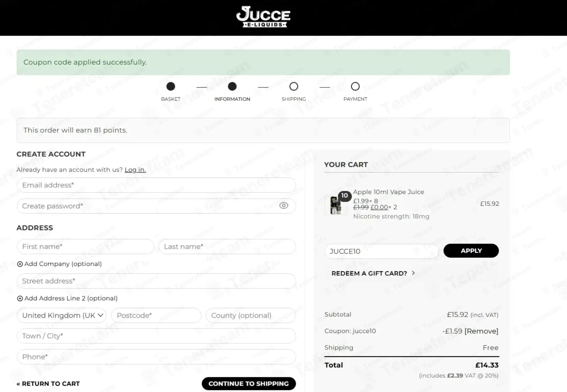Return to cart link
Viewport: 567px width, 392px height.
48,384
